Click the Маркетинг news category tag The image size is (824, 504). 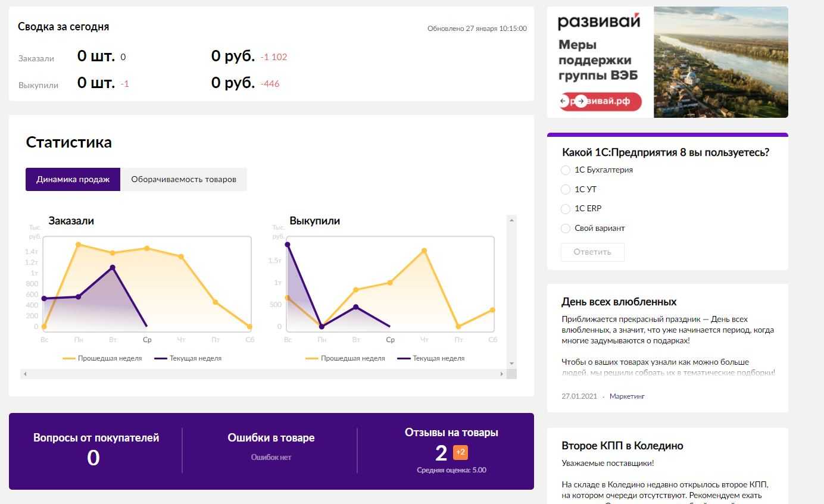[627, 396]
